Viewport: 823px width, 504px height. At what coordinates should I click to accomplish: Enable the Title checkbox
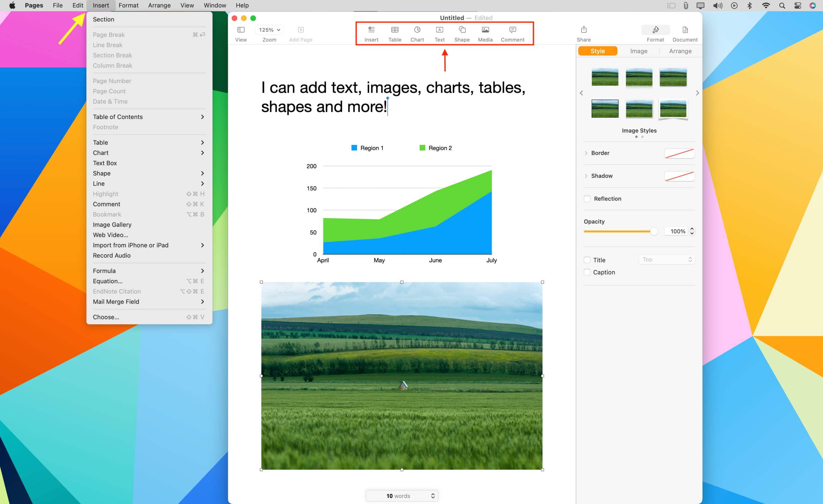587,260
